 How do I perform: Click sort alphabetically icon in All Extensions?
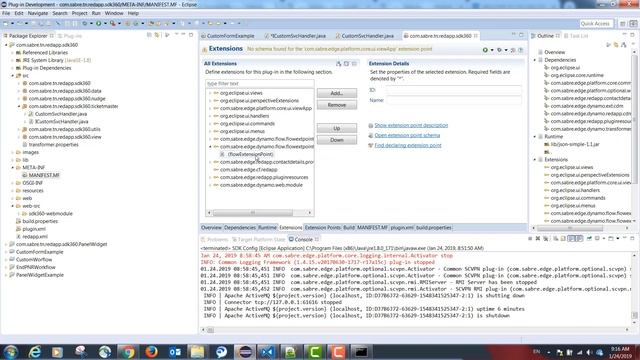click(338, 64)
